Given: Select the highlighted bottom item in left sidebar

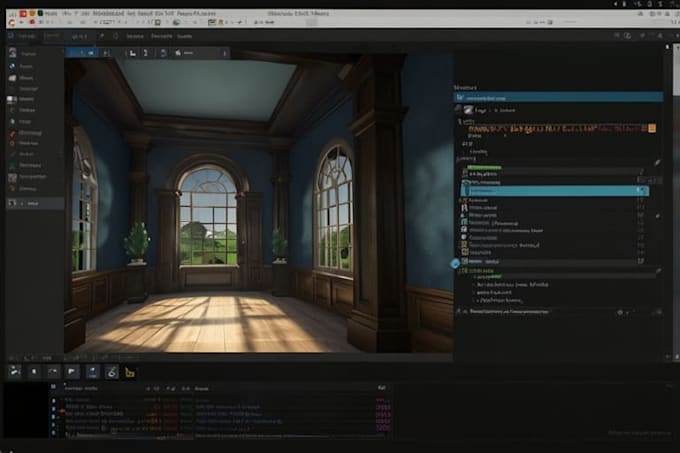Looking at the screenshot, I should click(x=33, y=203).
